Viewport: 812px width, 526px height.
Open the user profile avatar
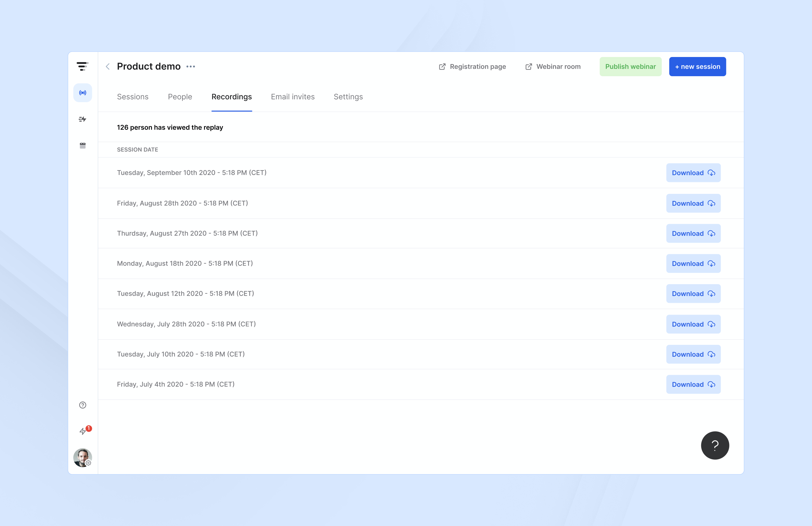pos(83,458)
